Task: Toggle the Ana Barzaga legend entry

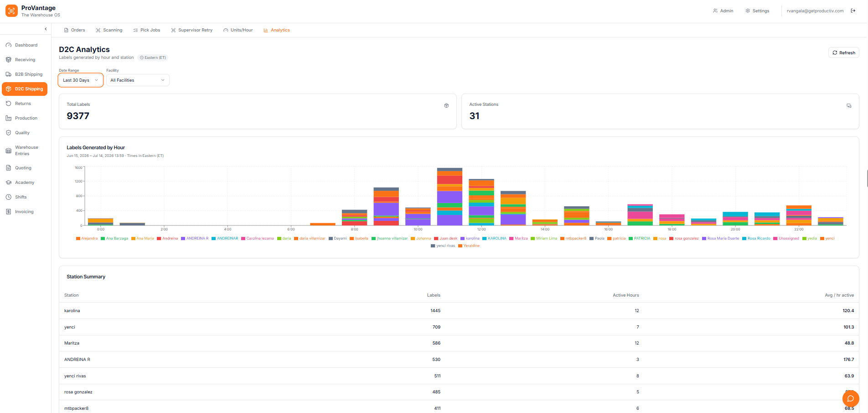Action: click(x=114, y=238)
